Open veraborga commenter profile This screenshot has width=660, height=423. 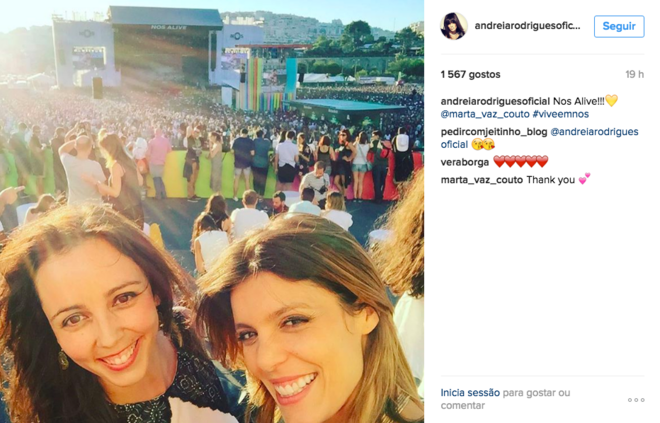click(x=465, y=162)
